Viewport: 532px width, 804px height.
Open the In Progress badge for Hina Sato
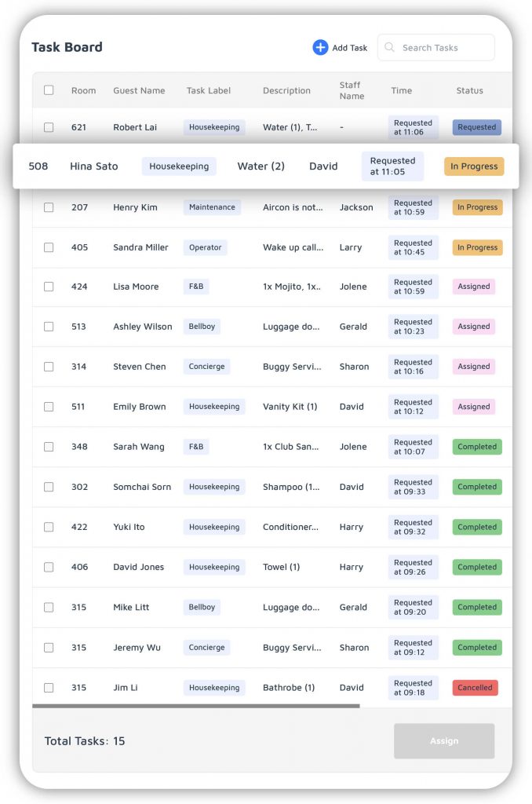pyautogui.click(x=474, y=166)
